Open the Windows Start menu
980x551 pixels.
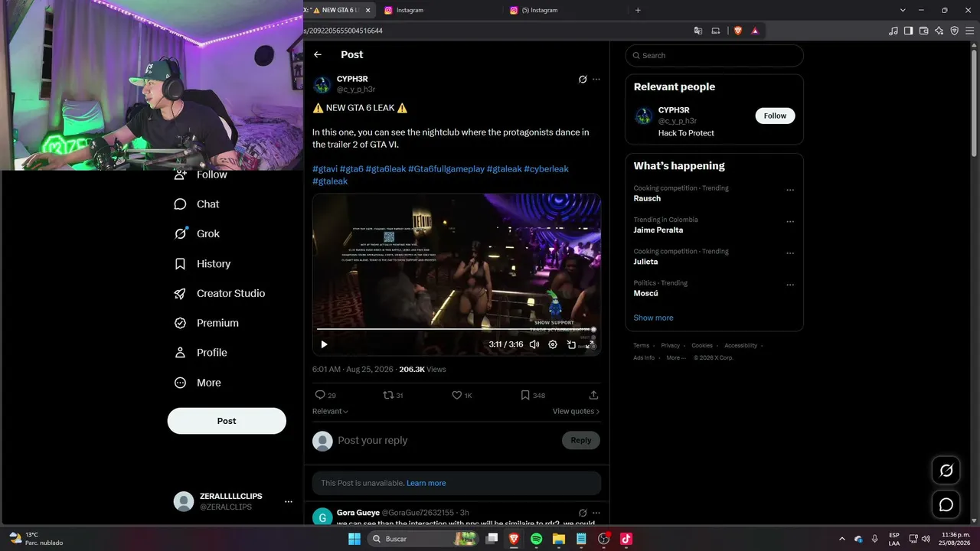click(x=354, y=539)
